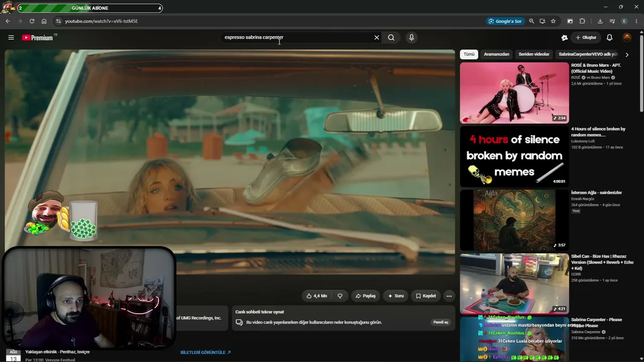Show browser downloads

tap(600, 21)
